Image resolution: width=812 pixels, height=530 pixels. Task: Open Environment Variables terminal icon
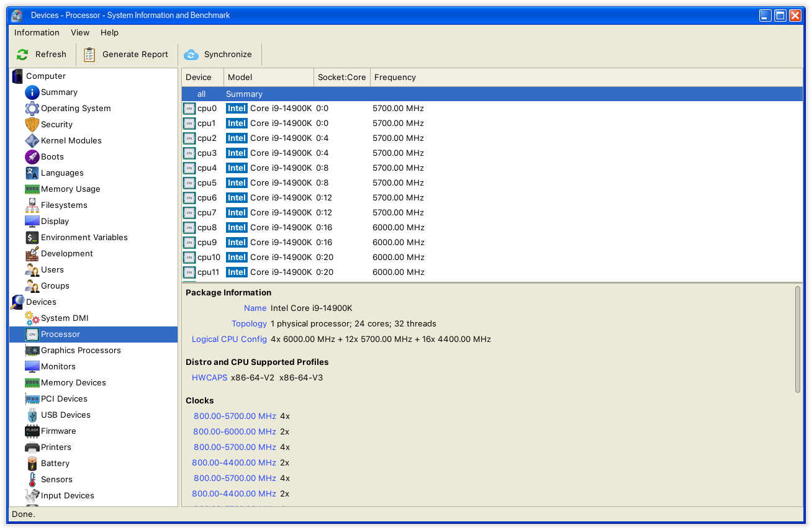pyautogui.click(x=32, y=238)
